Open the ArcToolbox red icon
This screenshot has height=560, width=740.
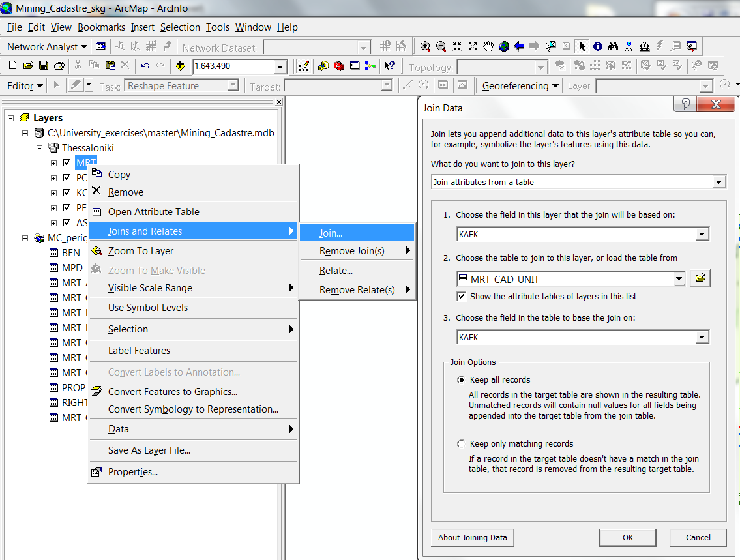pyautogui.click(x=339, y=66)
